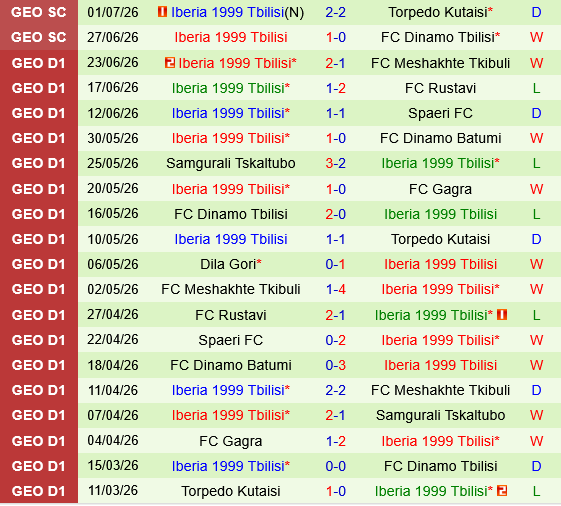Open the 1-4 score at Meshakhte Tkibuli

335,289
